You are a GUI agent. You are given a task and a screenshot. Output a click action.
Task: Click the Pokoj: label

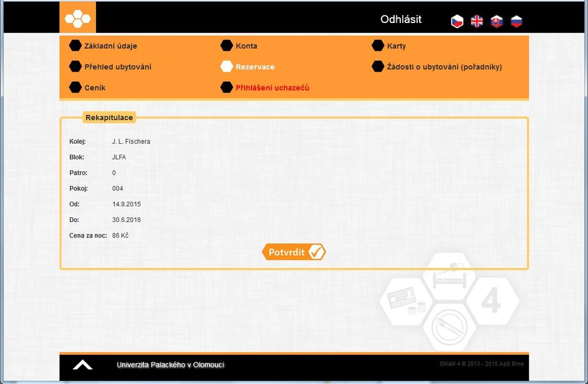pos(78,189)
